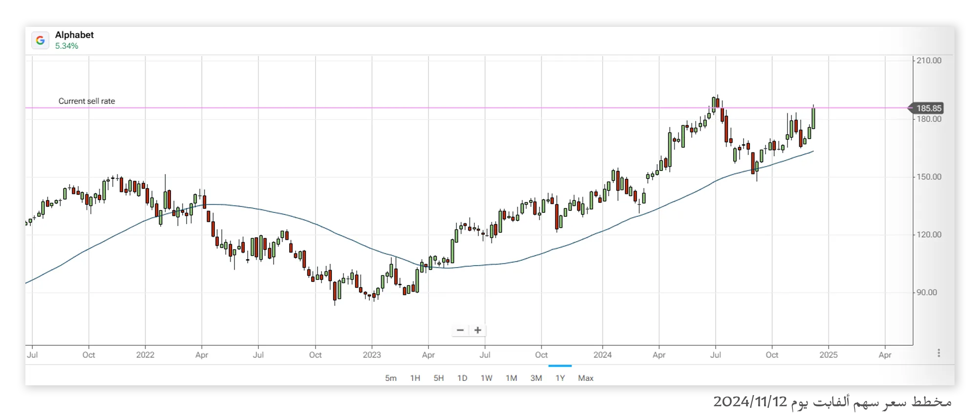Select the 5m timeframe
980x420 pixels.
point(391,378)
